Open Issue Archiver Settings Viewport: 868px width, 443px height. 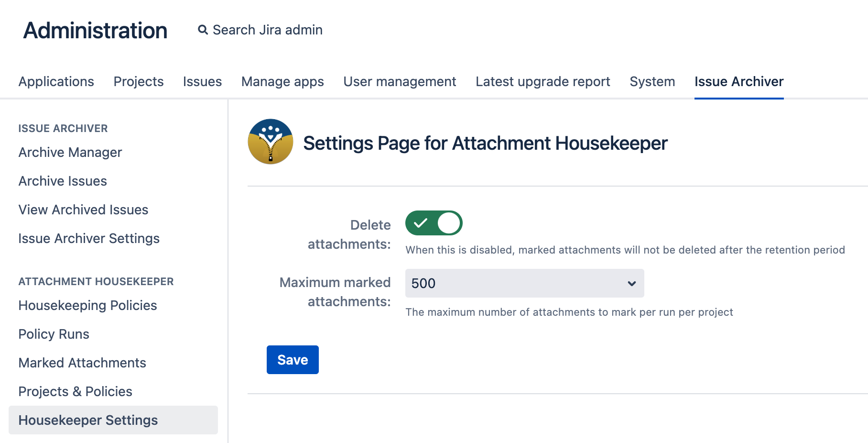[x=89, y=238]
